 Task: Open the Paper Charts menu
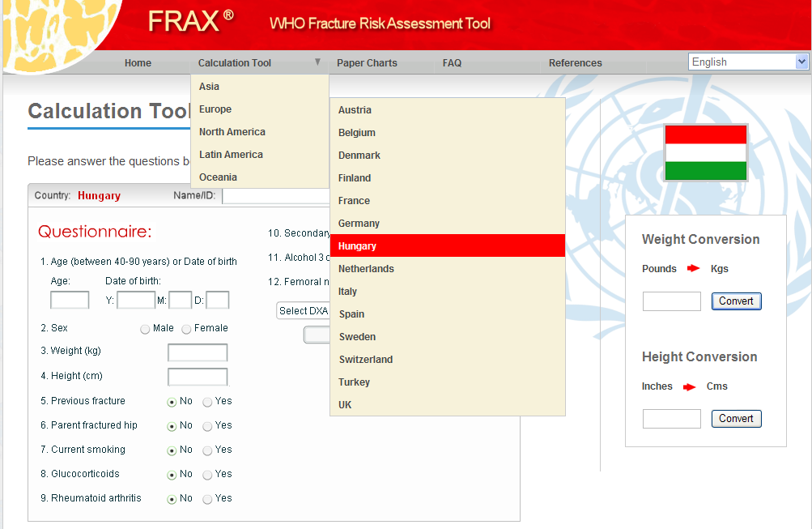(x=368, y=62)
